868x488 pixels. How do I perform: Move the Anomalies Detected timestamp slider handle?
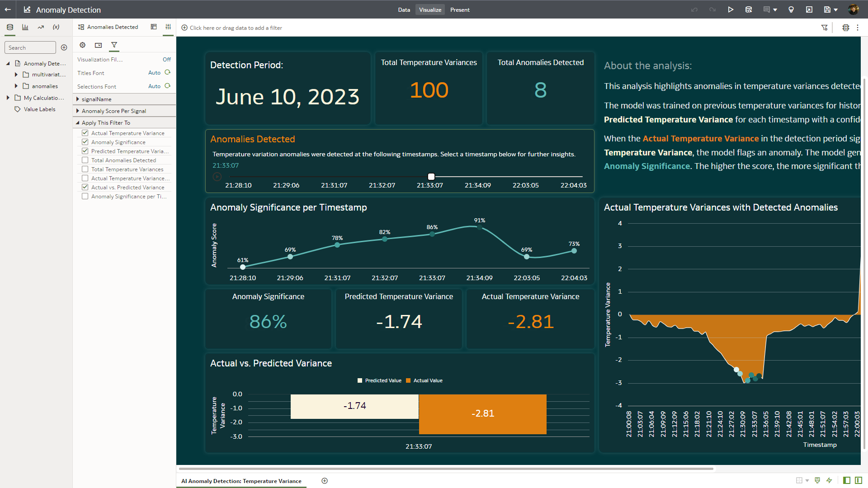[x=431, y=177]
